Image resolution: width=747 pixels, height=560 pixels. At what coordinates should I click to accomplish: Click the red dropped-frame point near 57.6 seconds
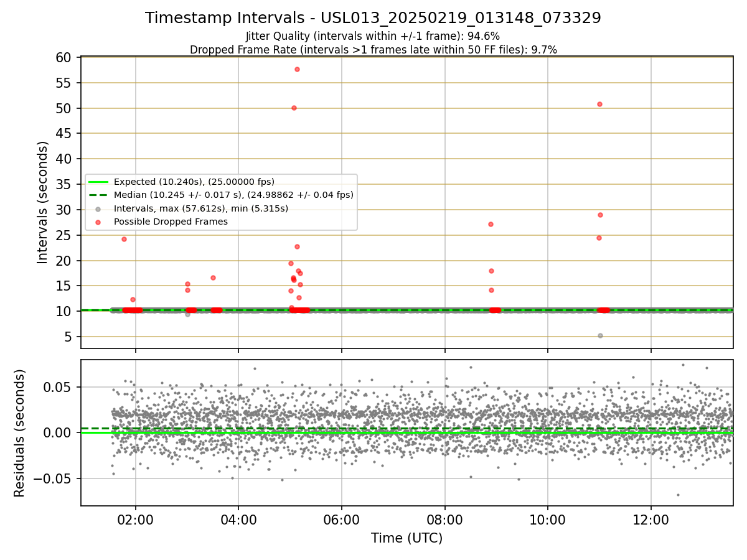click(297, 69)
